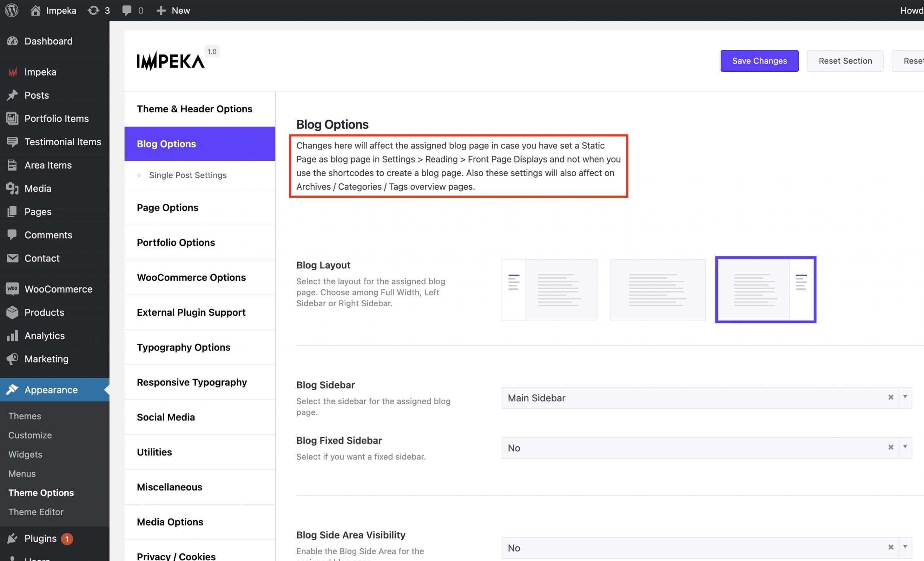Image resolution: width=924 pixels, height=561 pixels.
Task: Click the comments bubble icon in admin bar
Action: (127, 10)
